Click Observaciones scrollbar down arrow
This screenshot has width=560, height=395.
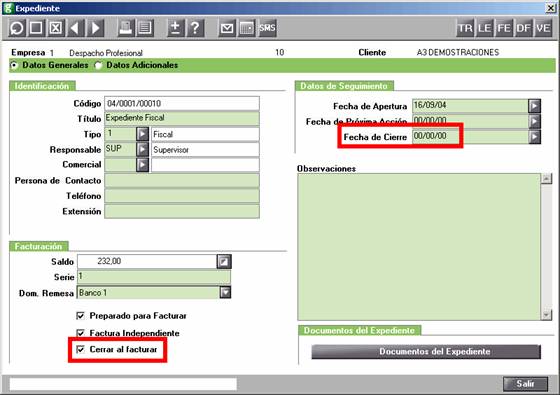(x=546, y=315)
